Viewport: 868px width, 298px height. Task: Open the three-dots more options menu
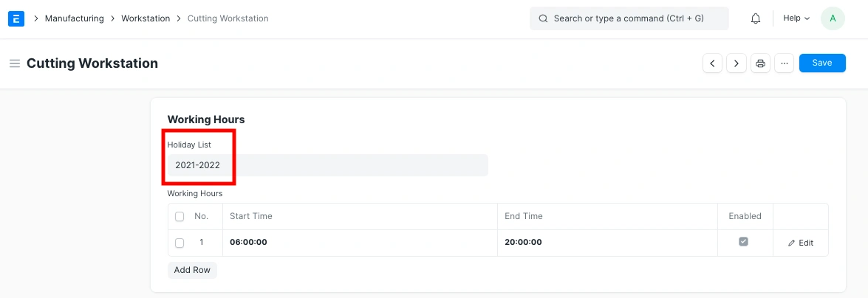[785, 63]
